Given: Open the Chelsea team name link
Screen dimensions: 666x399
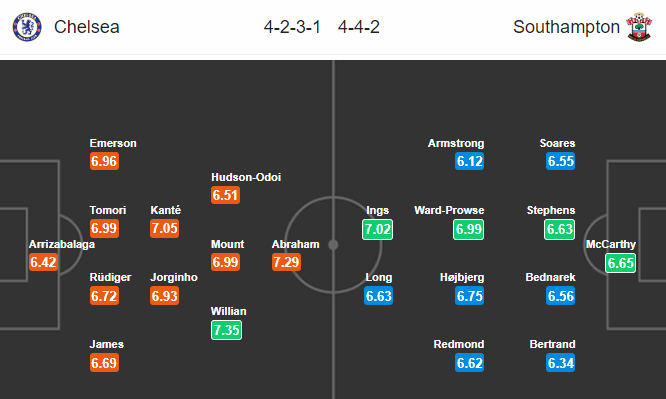Looking at the screenshot, I should (x=87, y=27).
